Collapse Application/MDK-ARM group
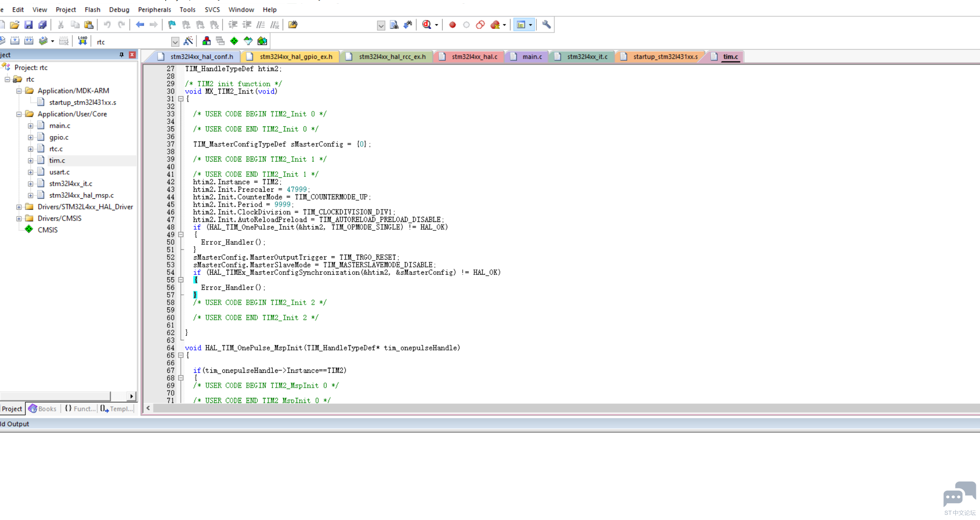 pyautogui.click(x=19, y=91)
